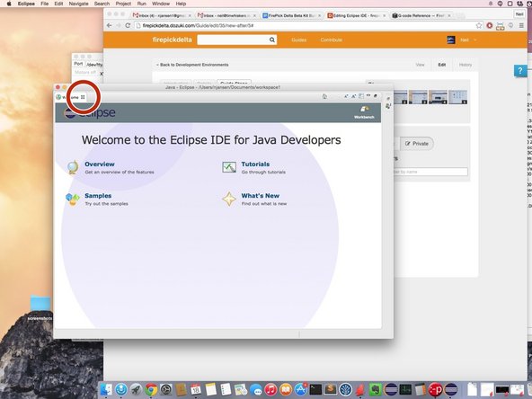Click Back to Development Environments link
This screenshot has width=532, height=399.
point(192,65)
